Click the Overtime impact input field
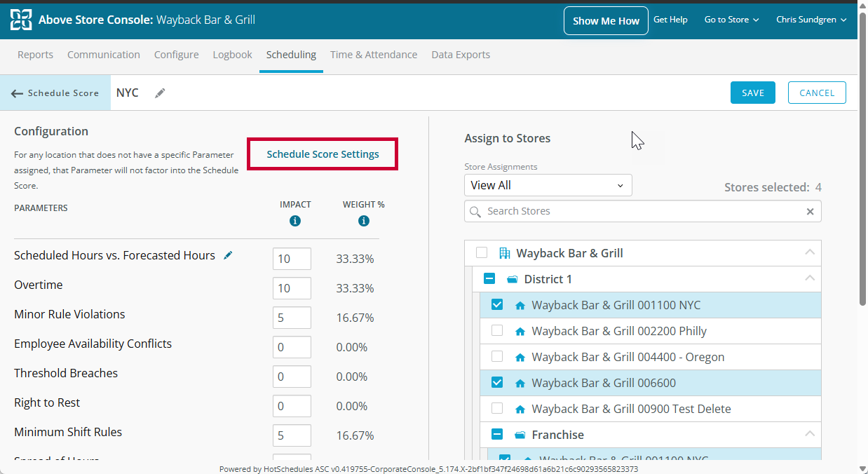This screenshot has height=474, width=868. 292,287
